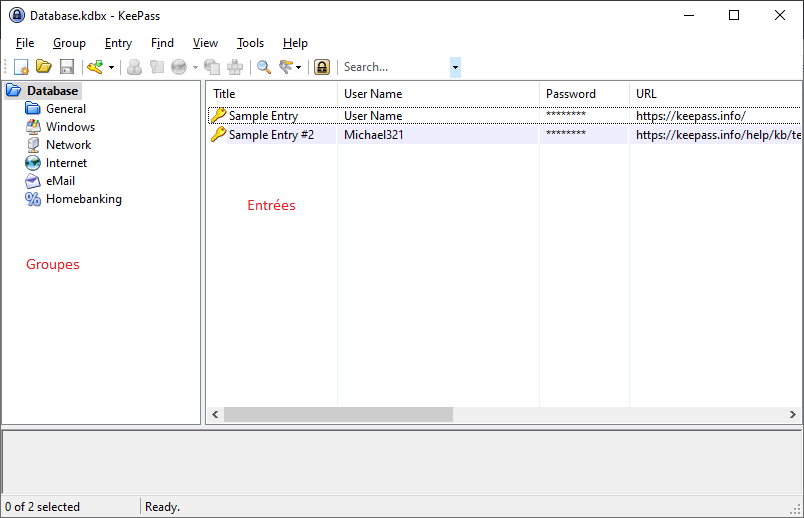Viewport: 804px width, 518px height.
Task: Expand the Show Entries dropdown arrow
Action: tap(298, 67)
